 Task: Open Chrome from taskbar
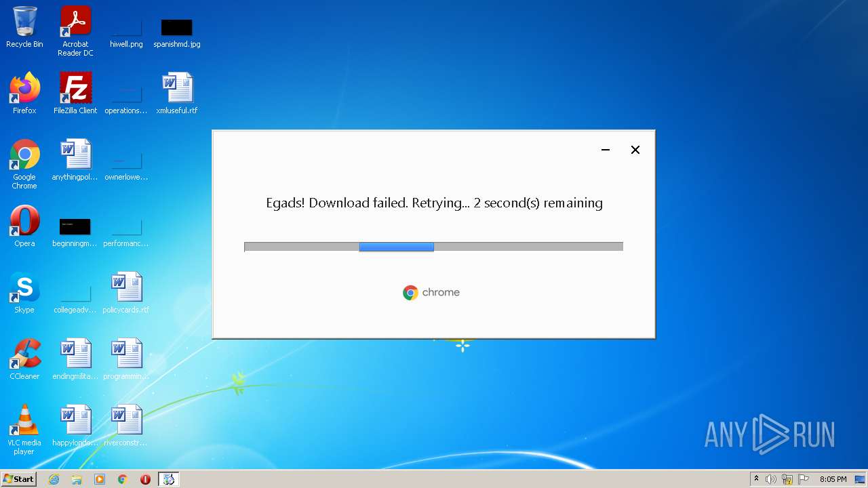click(123, 479)
